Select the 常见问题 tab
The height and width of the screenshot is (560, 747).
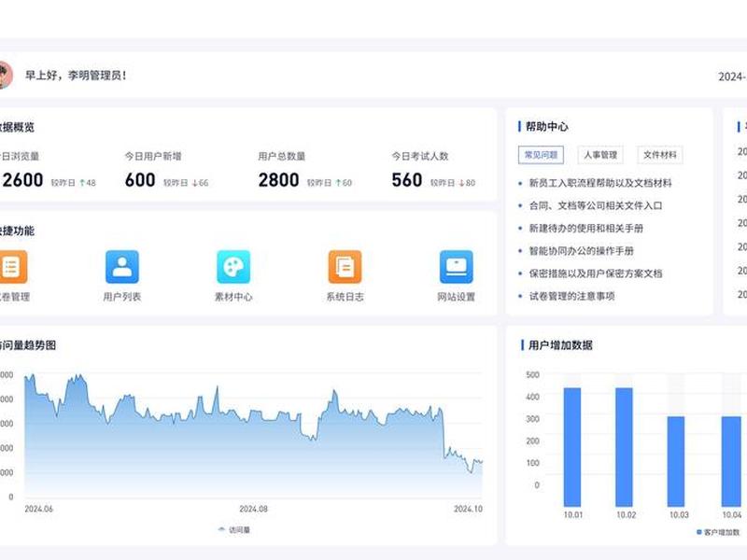tap(542, 155)
